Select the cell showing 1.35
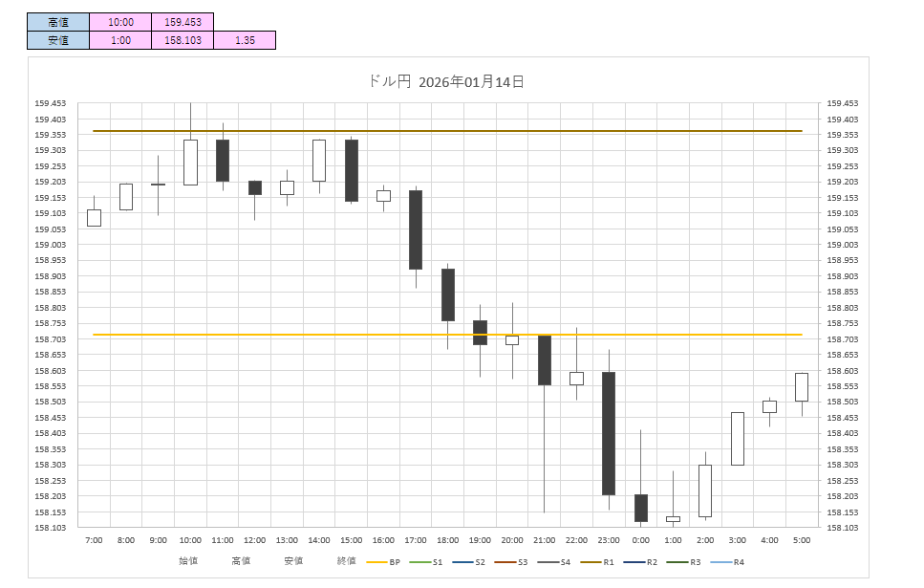Viewport: 924px width, 588px height. (244, 40)
